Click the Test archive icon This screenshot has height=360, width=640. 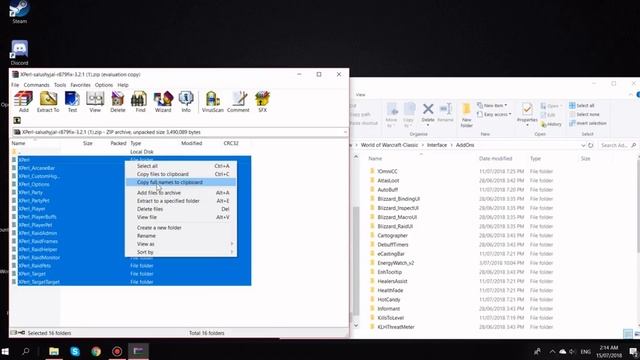[x=72, y=102]
